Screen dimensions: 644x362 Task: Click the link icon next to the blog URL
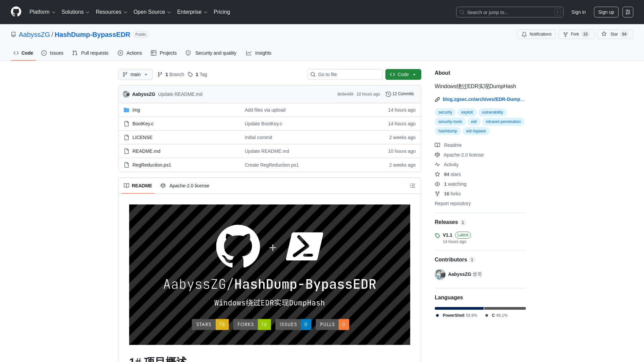(x=437, y=100)
